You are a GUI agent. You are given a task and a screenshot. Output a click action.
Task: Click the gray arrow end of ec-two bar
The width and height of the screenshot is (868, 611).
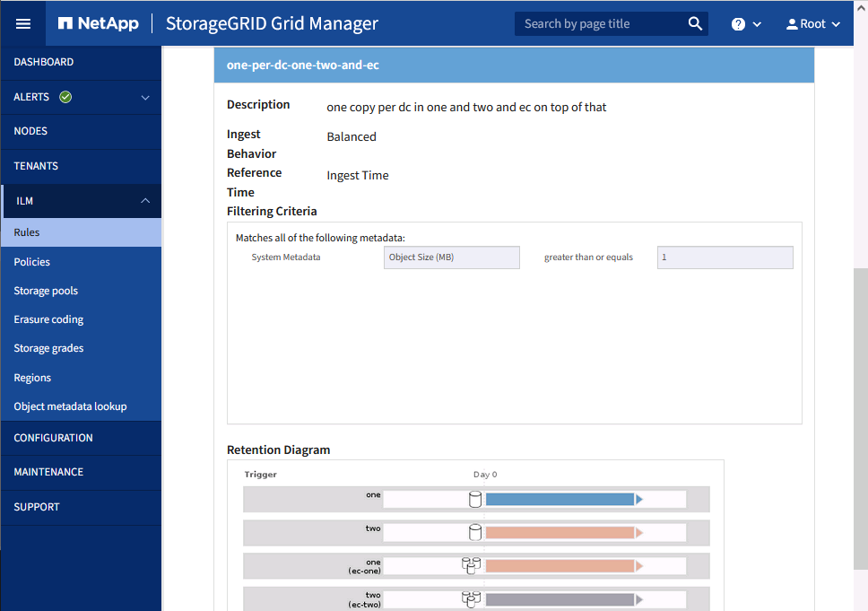click(x=638, y=599)
